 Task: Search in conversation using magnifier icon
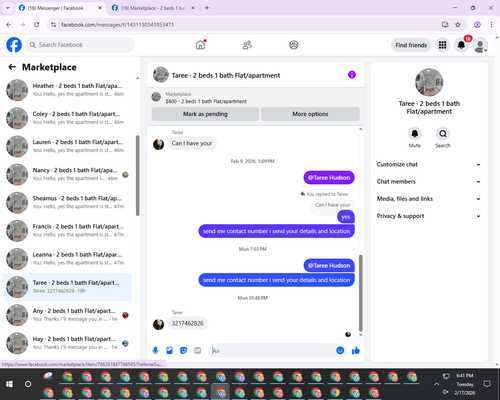[x=443, y=134]
